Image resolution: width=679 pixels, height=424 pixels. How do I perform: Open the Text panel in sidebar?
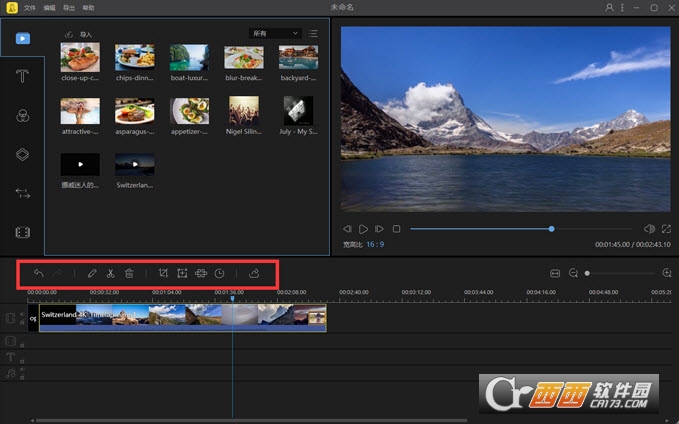pyautogui.click(x=23, y=77)
